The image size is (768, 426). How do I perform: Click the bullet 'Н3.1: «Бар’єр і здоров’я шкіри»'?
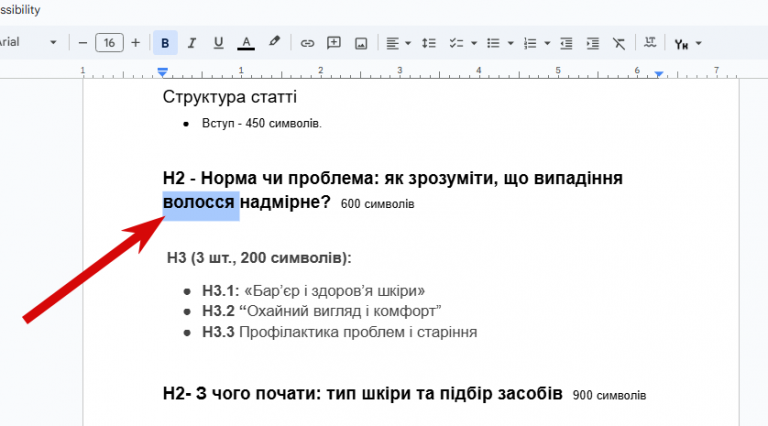pyautogui.click(x=313, y=291)
